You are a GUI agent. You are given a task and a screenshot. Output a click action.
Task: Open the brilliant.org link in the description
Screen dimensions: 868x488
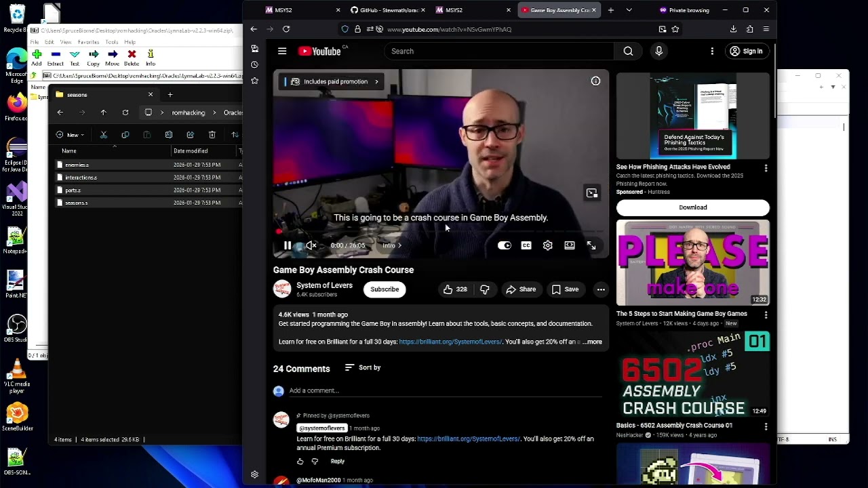click(450, 342)
